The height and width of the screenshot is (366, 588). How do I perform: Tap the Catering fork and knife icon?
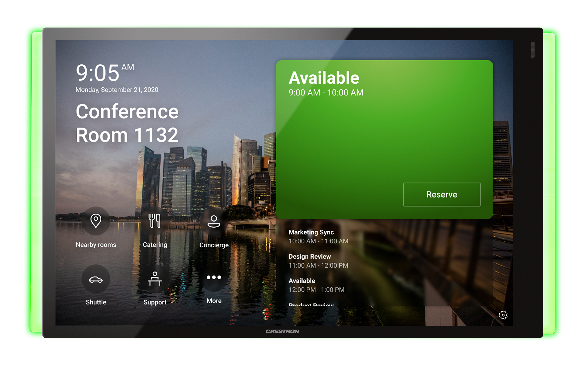(155, 221)
